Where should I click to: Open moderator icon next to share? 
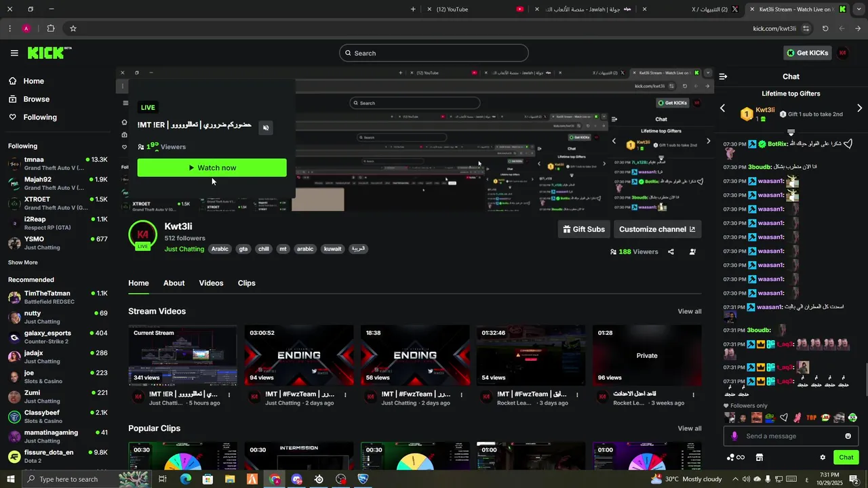(x=692, y=251)
